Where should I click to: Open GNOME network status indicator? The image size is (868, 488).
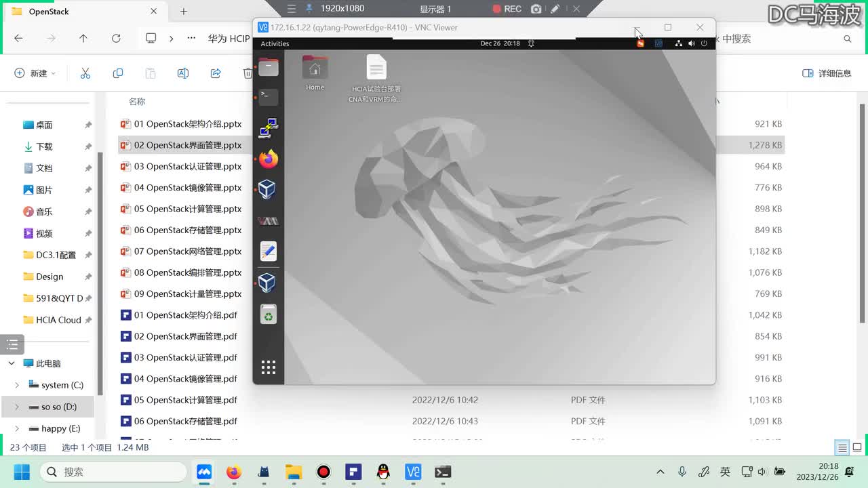(x=678, y=43)
